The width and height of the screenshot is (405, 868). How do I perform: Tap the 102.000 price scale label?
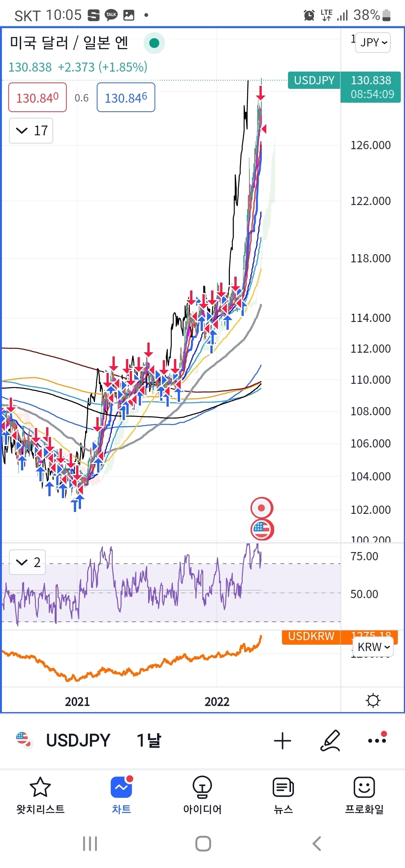coord(370,510)
